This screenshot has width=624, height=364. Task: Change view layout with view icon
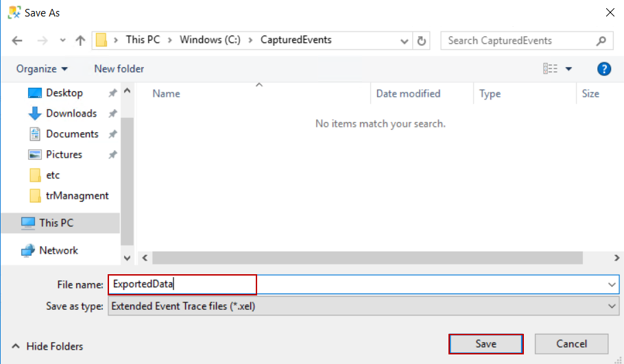[x=550, y=69]
